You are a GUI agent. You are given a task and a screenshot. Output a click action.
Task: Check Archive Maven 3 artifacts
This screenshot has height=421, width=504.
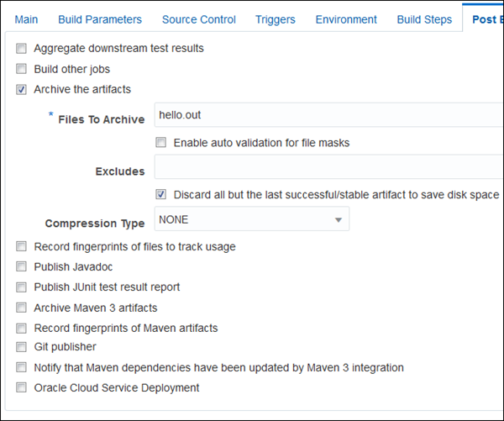point(21,308)
